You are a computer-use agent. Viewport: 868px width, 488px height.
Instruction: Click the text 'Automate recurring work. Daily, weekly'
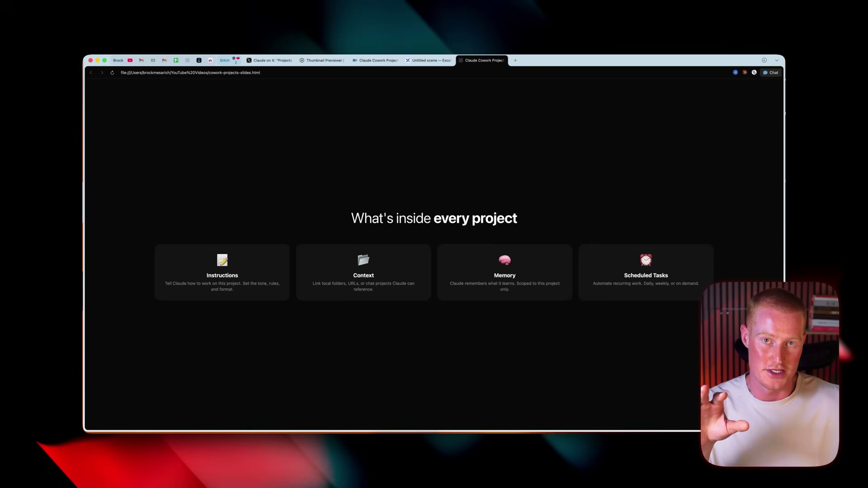pyautogui.click(x=631, y=283)
